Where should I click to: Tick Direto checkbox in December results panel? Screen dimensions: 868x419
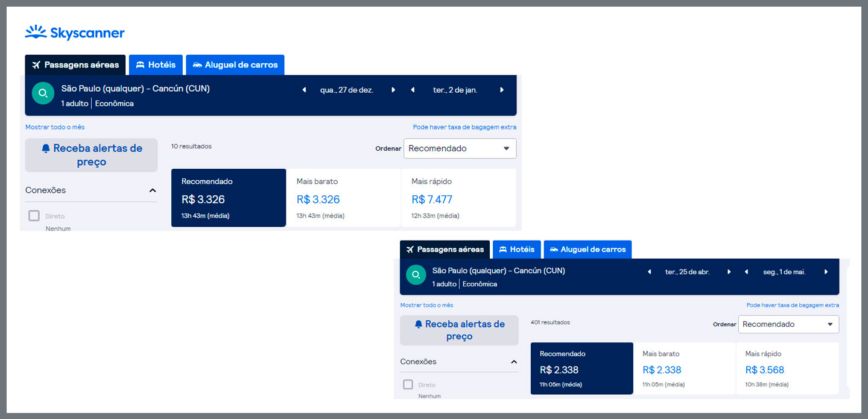click(x=34, y=216)
